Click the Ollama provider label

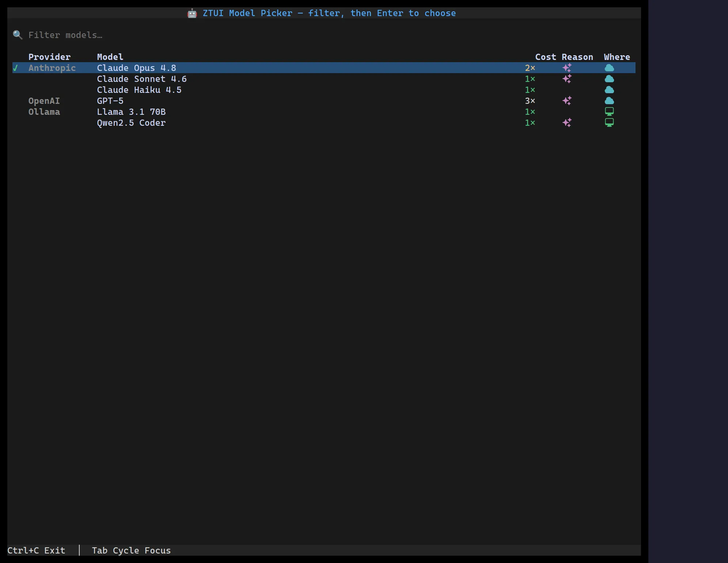(44, 112)
